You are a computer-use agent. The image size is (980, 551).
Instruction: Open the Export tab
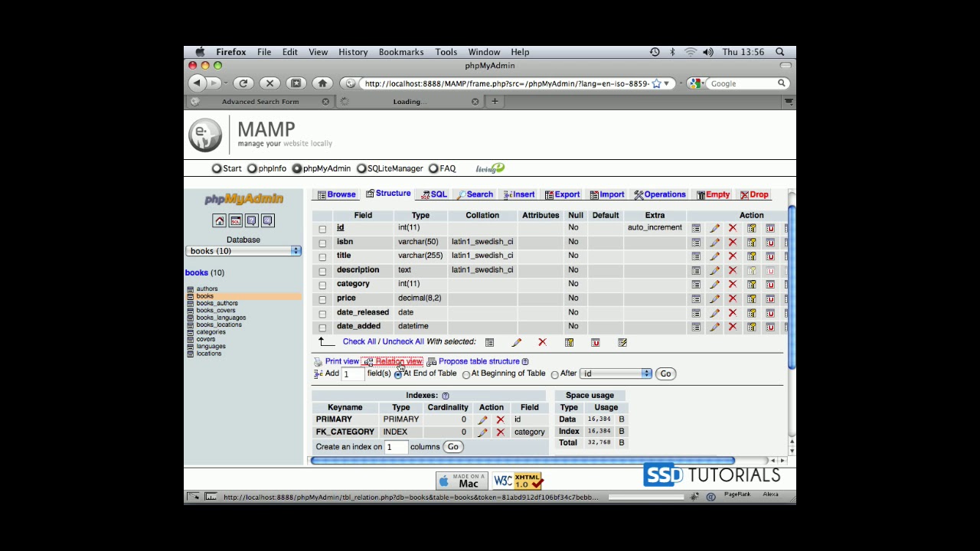[x=562, y=194]
